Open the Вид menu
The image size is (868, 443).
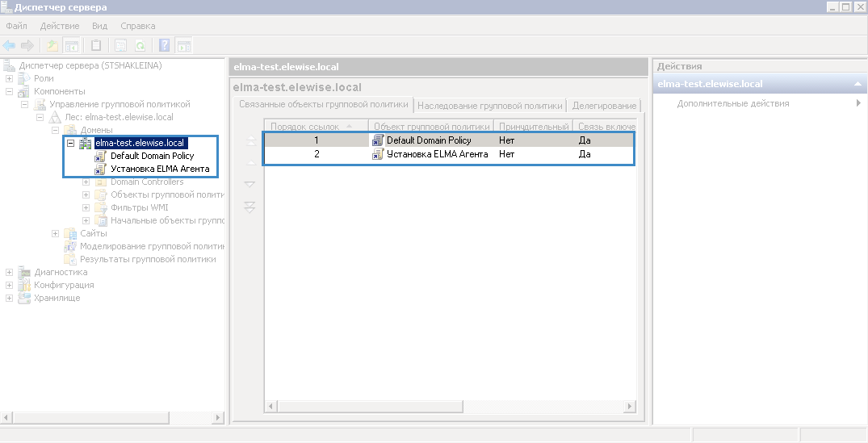tap(99, 26)
